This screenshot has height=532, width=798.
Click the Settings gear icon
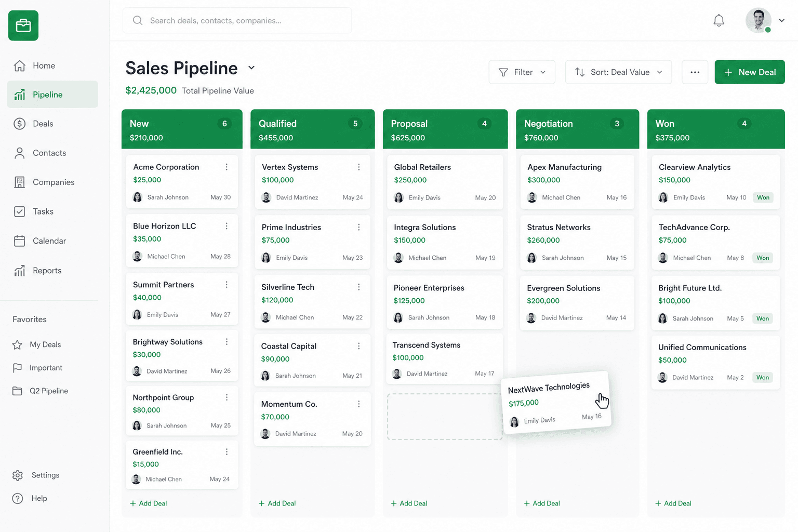tap(18, 475)
